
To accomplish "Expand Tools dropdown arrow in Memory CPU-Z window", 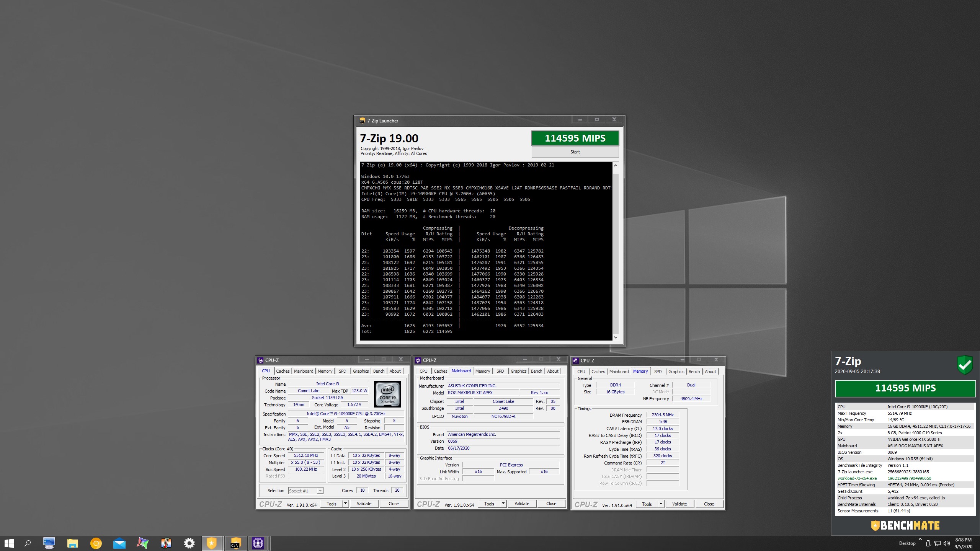I will coord(661,504).
